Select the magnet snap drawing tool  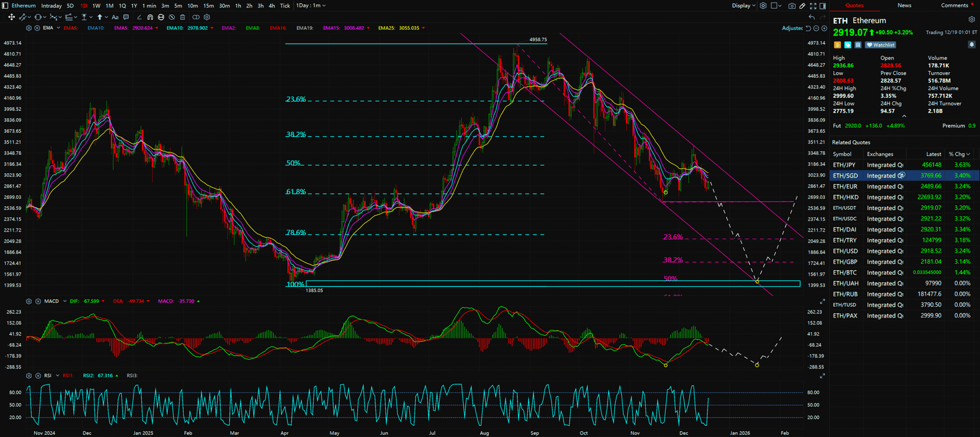151,17
